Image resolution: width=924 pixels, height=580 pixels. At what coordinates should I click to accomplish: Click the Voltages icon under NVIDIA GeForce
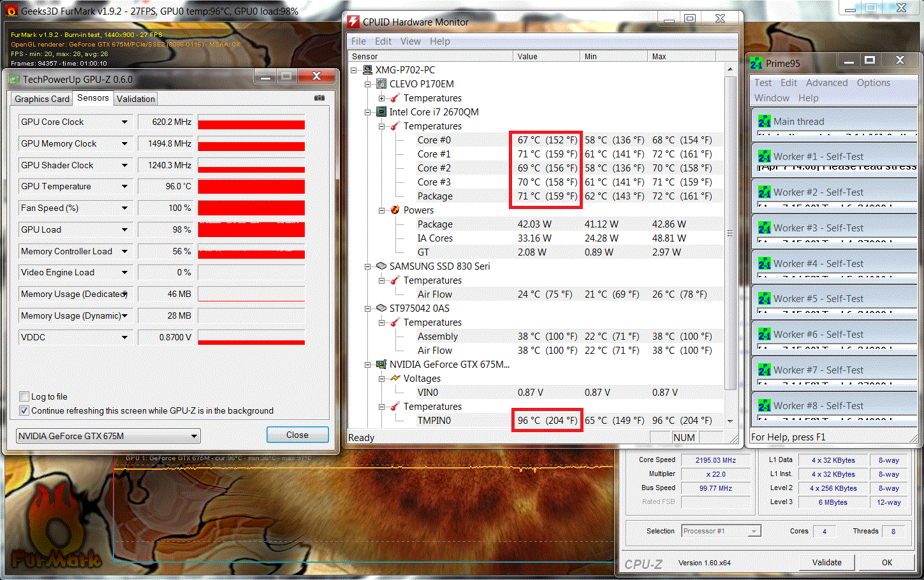395,379
